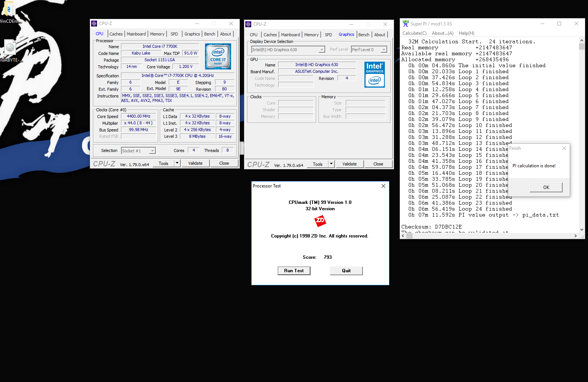This screenshot has height=382, width=588.
Task: Click the first CPU-Z window title icon
Action: [x=94, y=24]
